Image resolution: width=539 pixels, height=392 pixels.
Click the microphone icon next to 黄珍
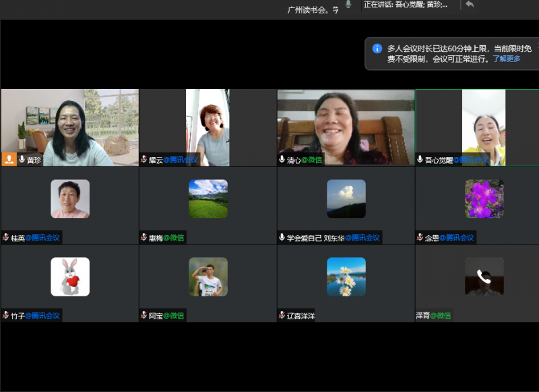click(x=22, y=160)
